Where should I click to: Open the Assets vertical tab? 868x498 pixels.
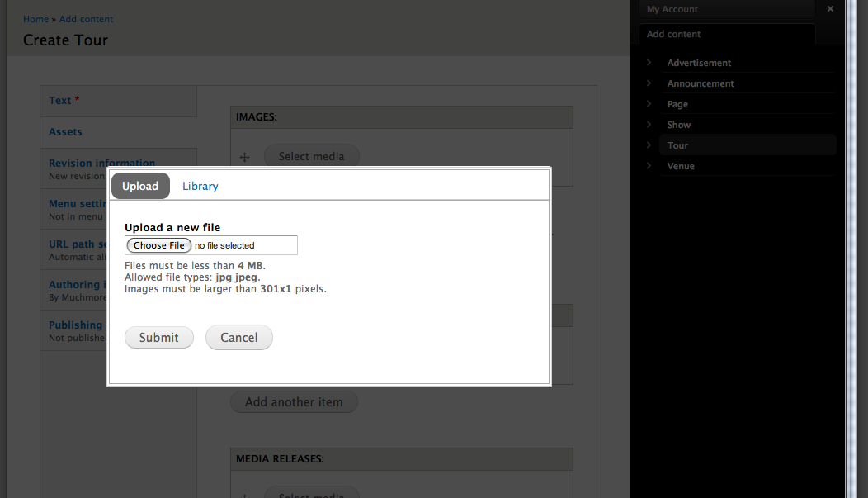[65, 131]
